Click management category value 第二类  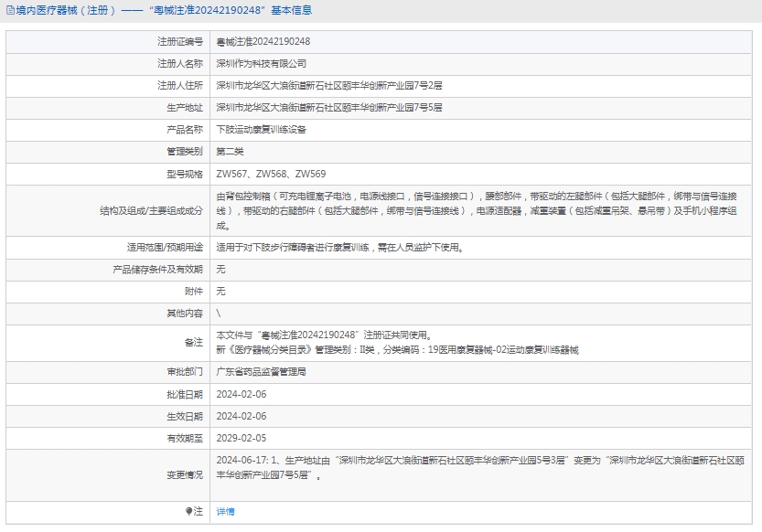tap(230, 152)
